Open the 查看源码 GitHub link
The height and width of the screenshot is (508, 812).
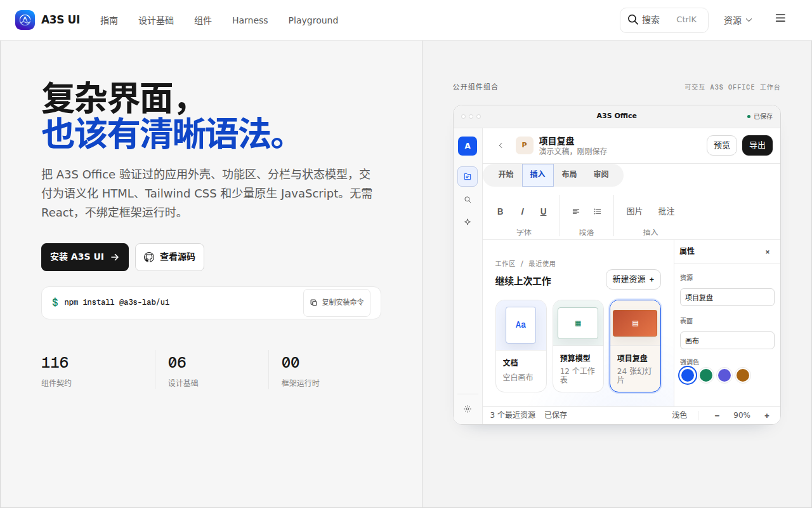[169, 257]
